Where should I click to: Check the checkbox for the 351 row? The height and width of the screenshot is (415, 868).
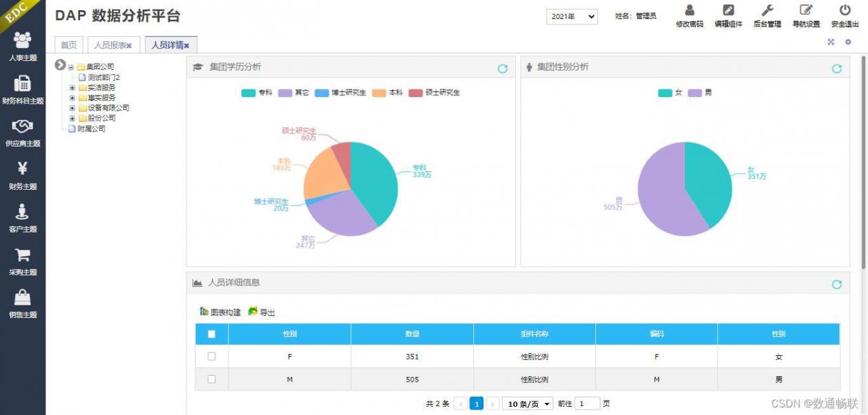click(x=212, y=356)
